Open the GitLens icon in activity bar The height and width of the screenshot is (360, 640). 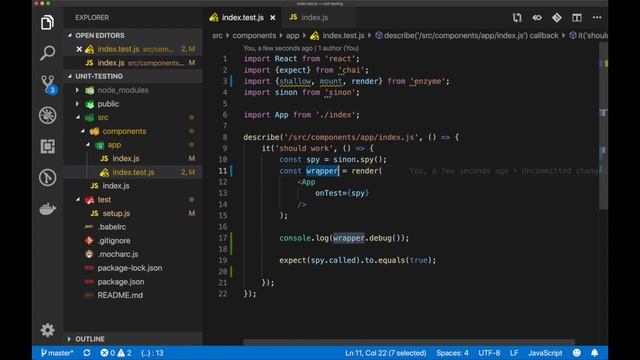[47, 178]
